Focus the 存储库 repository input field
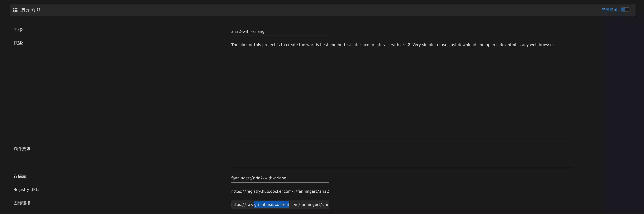 pos(280,178)
